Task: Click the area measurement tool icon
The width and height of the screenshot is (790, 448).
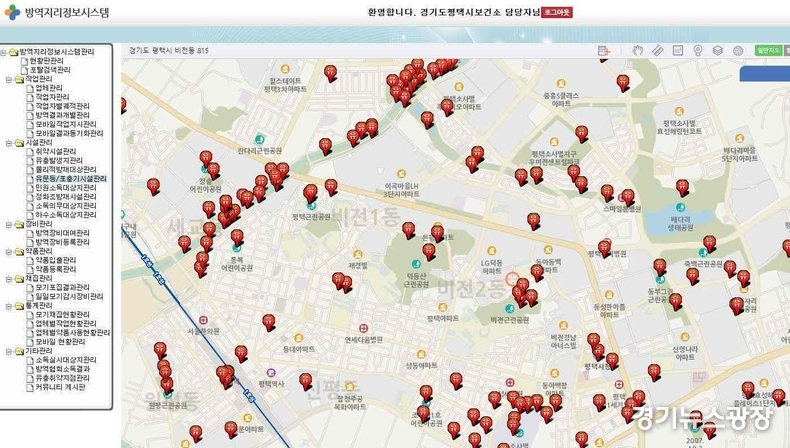Action: pos(677,50)
